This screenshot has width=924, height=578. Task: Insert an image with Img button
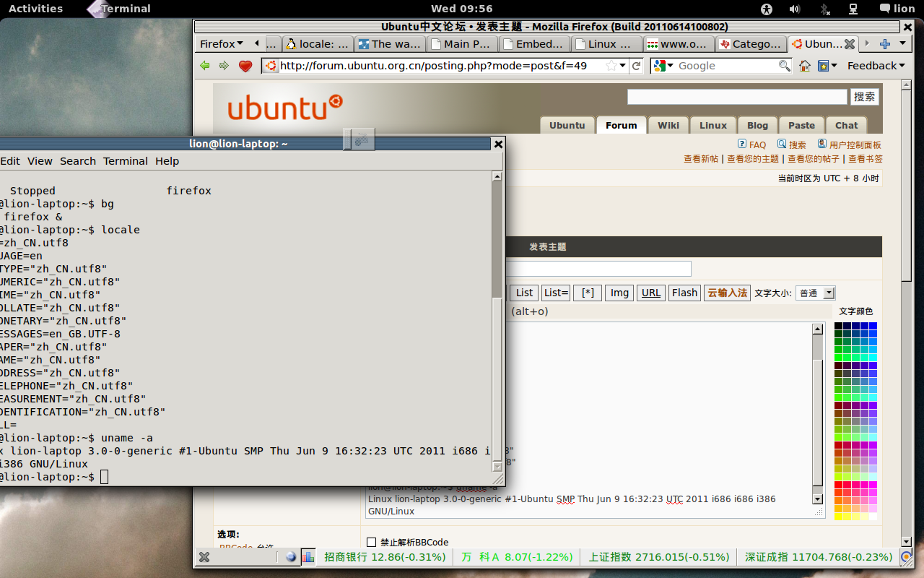[x=619, y=293]
